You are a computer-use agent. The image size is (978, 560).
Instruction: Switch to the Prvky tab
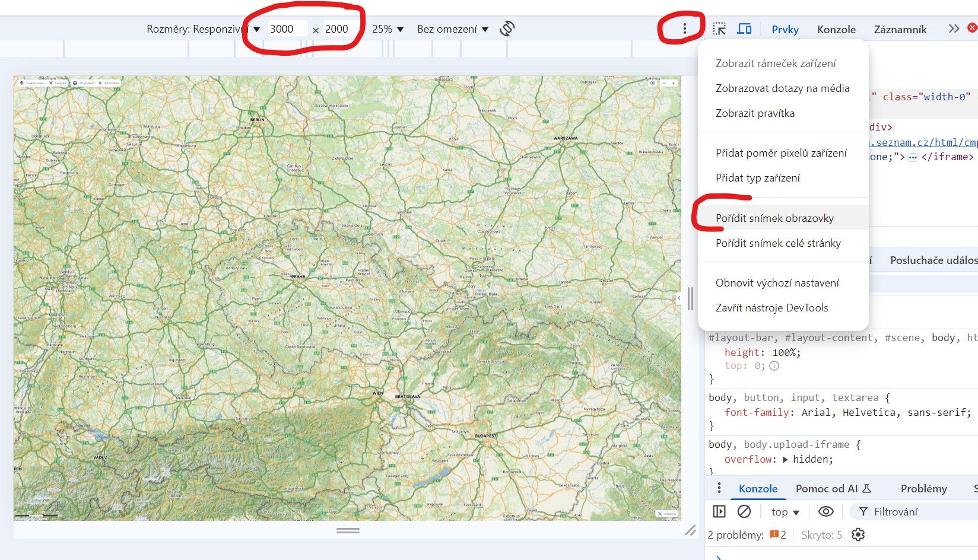[x=785, y=29]
